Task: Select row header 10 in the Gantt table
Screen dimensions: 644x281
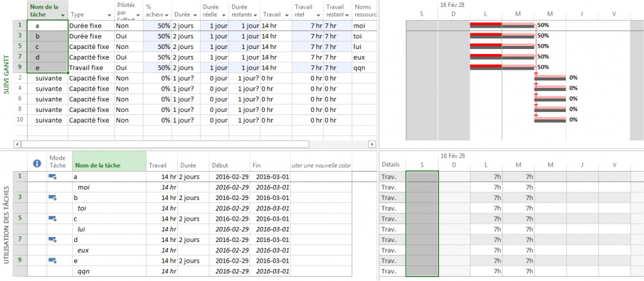Action: [19, 119]
